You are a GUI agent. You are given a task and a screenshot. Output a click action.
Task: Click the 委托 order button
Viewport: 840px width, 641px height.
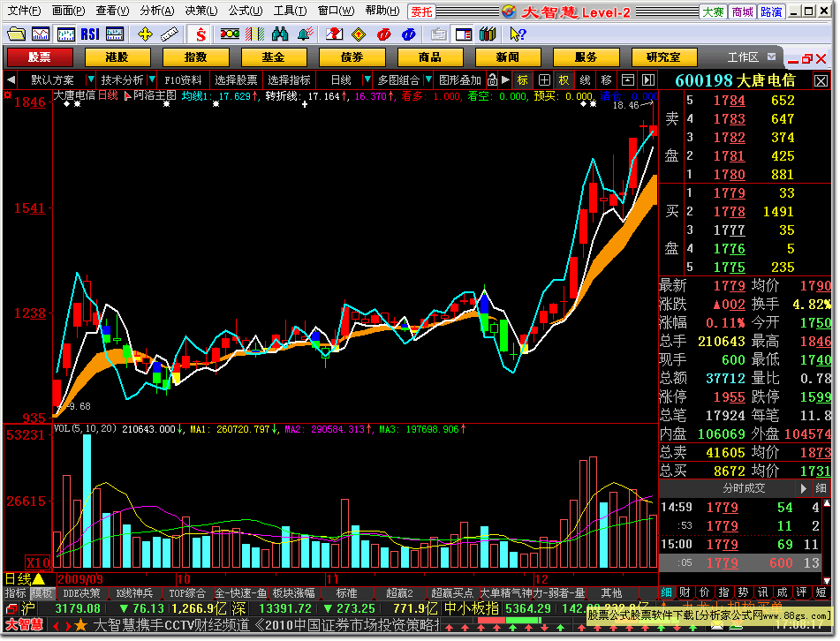[421, 11]
